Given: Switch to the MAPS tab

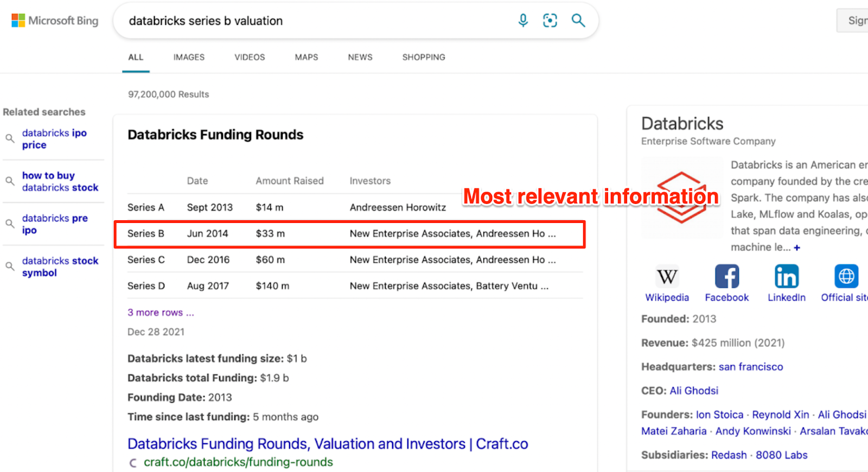Looking at the screenshot, I should [x=307, y=57].
